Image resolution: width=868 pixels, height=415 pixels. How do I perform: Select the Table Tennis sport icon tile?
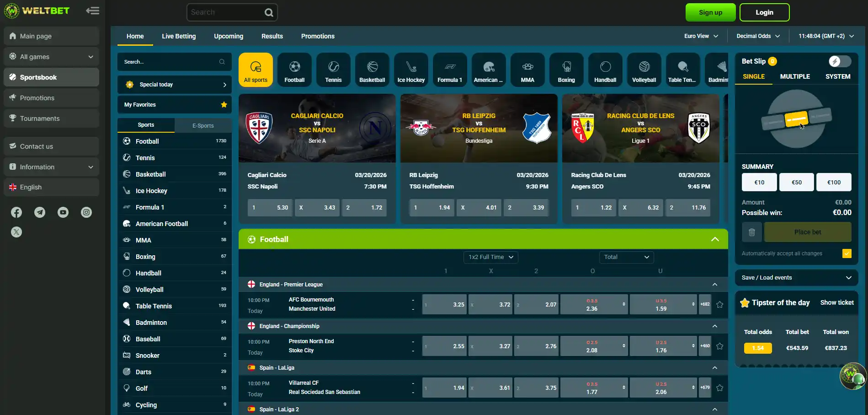point(683,70)
